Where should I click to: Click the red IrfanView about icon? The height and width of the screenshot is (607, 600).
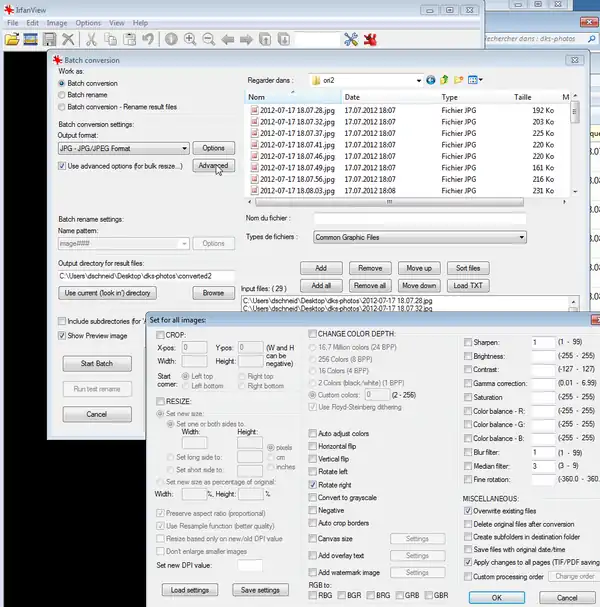click(x=369, y=40)
